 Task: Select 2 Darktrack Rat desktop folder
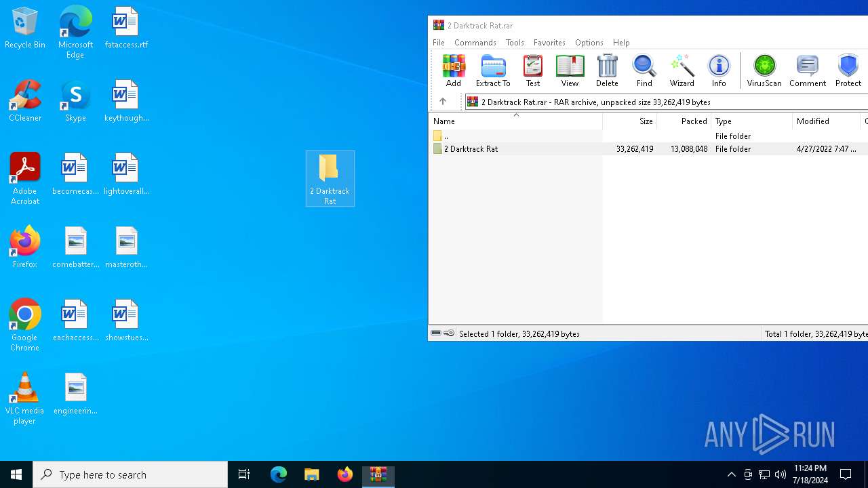(330, 179)
